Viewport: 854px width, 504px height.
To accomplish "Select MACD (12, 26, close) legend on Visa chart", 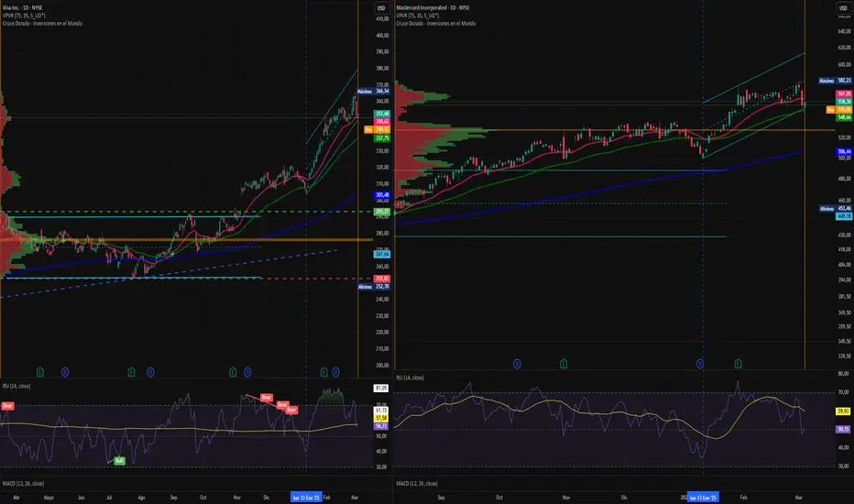I will [24, 483].
